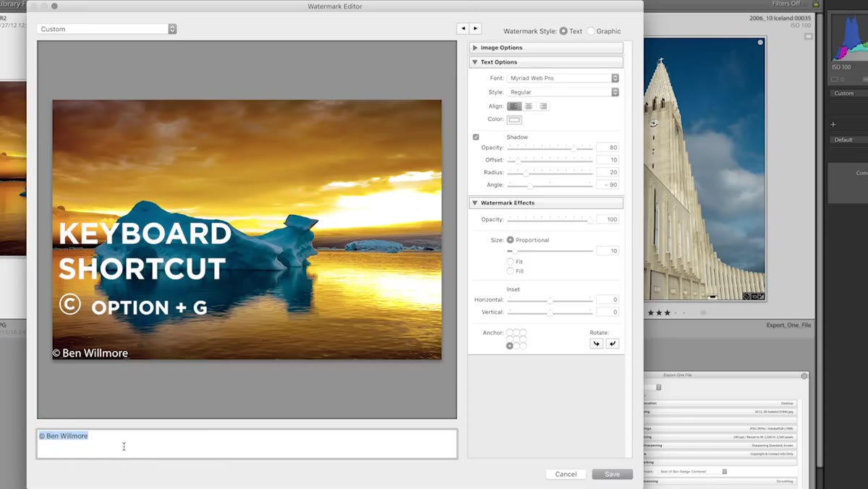Adjust the Proportional size slider

[x=550, y=251]
